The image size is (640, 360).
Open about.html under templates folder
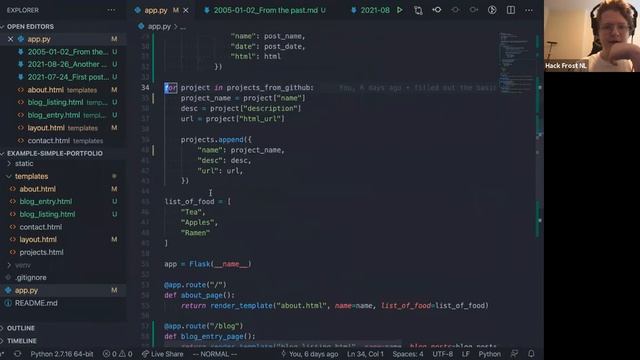(38, 189)
